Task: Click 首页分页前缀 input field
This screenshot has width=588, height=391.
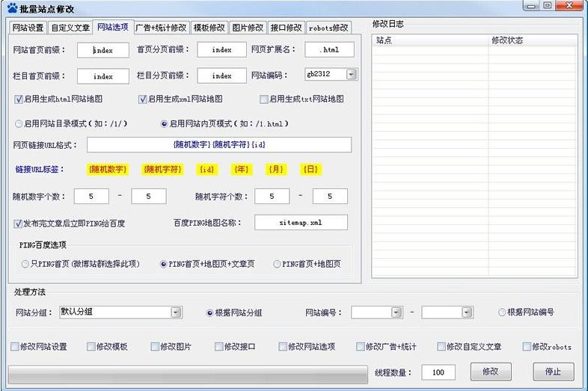Action: 221,50
